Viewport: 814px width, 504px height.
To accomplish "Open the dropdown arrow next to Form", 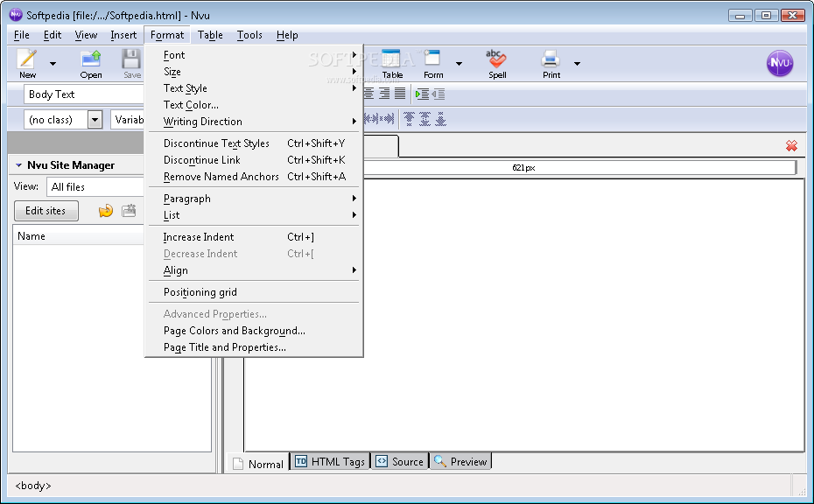I will point(459,64).
